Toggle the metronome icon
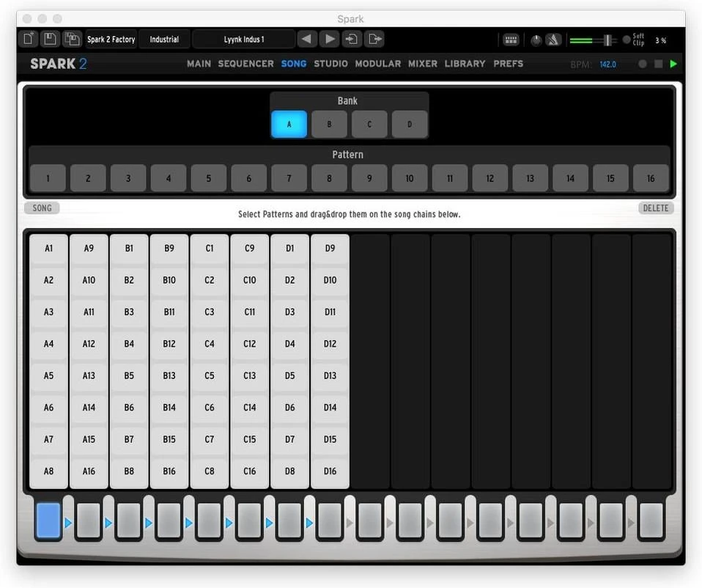702x588 pixels. point(554,40)
